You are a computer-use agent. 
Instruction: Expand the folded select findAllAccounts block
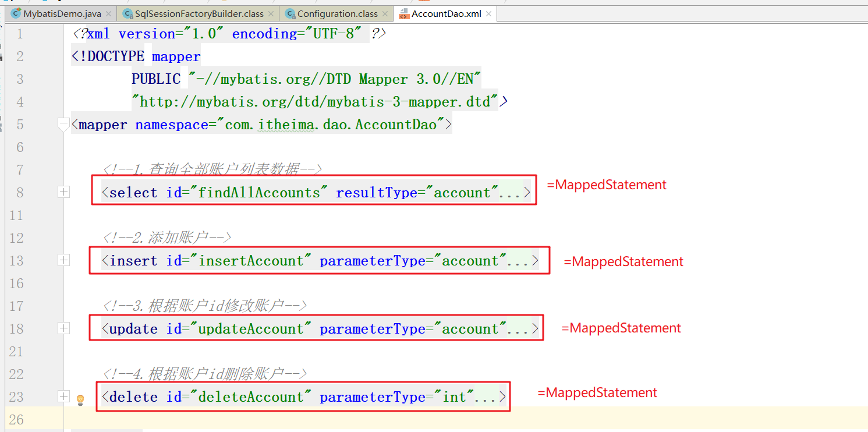pos(63,192)
